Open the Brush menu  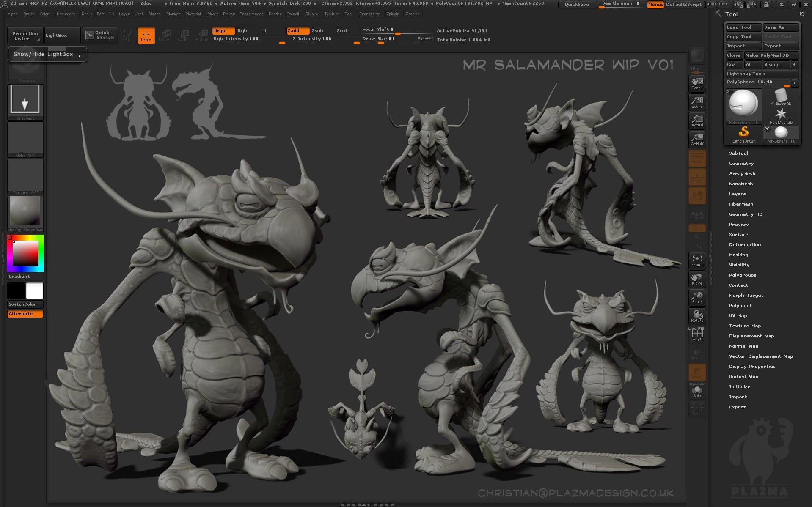(x=29, y=14)
